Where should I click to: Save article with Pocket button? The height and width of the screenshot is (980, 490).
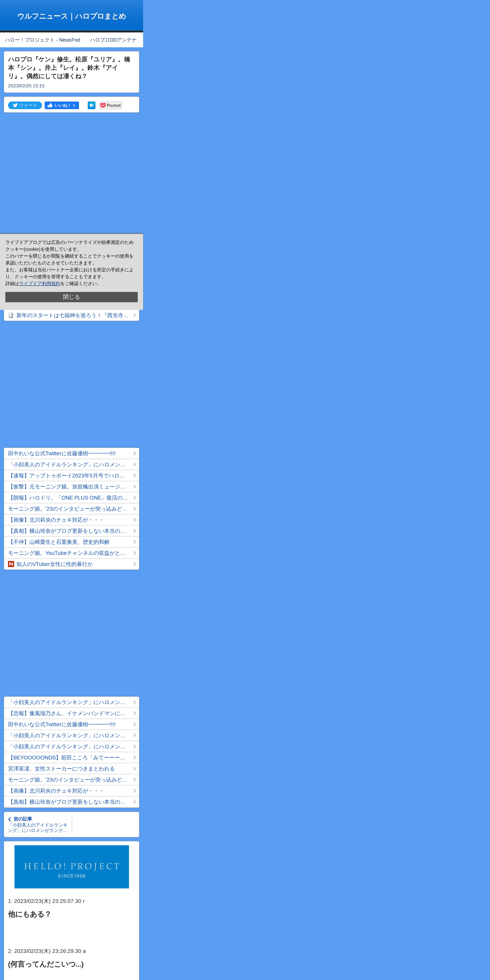111,105
